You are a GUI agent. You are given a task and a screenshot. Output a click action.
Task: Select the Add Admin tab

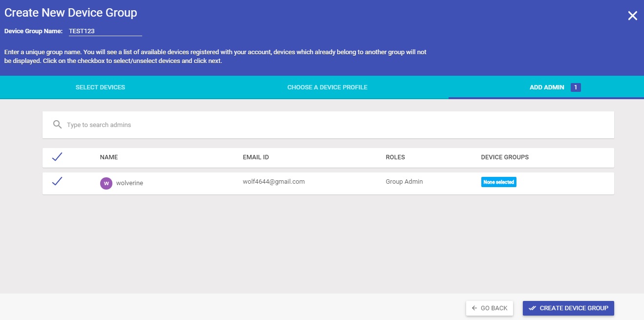tap(546, 87)
